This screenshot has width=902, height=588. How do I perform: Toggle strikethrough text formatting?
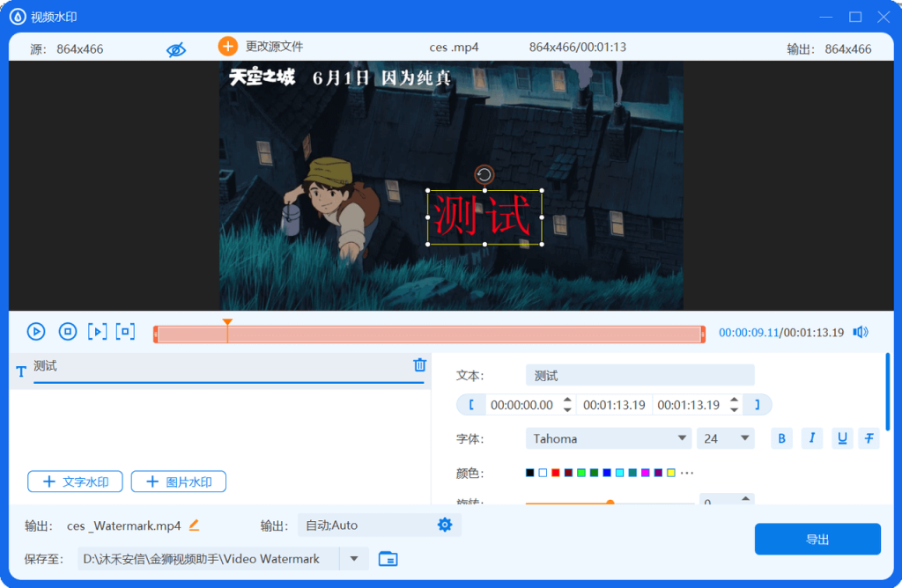(869, 438)
